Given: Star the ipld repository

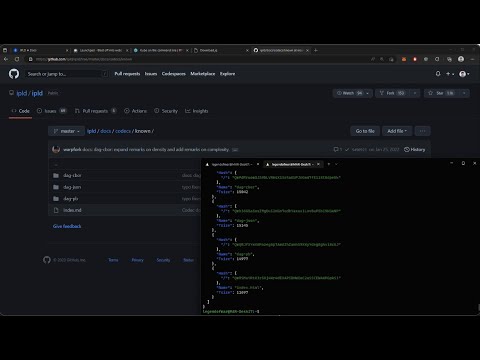Looking at the screenshot, I should [441, 93].
